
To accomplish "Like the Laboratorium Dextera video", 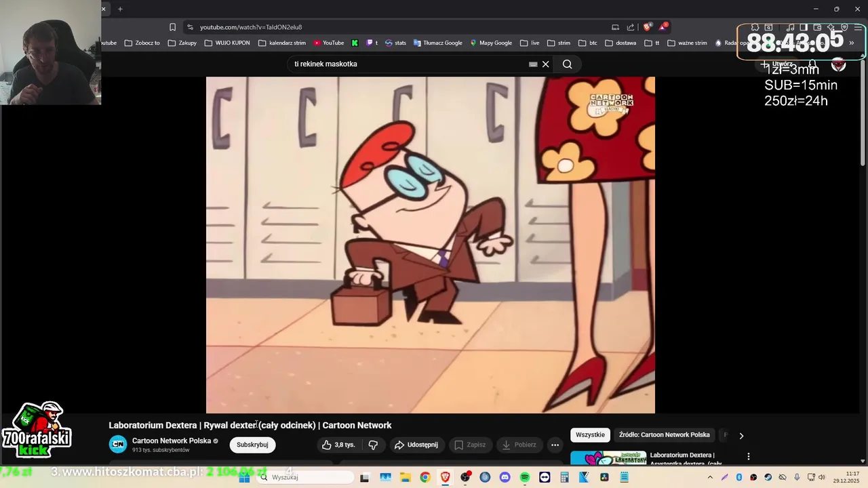I will point(338,445).
